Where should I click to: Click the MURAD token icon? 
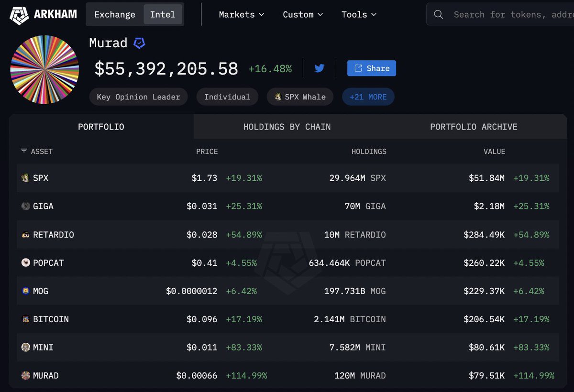(x=26, y=376)
